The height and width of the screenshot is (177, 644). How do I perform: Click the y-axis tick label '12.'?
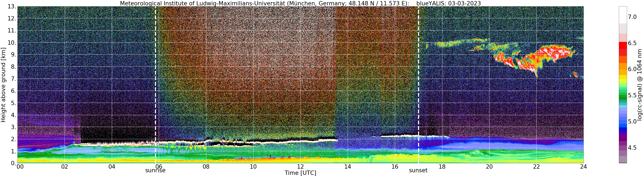tap(12, 18)
